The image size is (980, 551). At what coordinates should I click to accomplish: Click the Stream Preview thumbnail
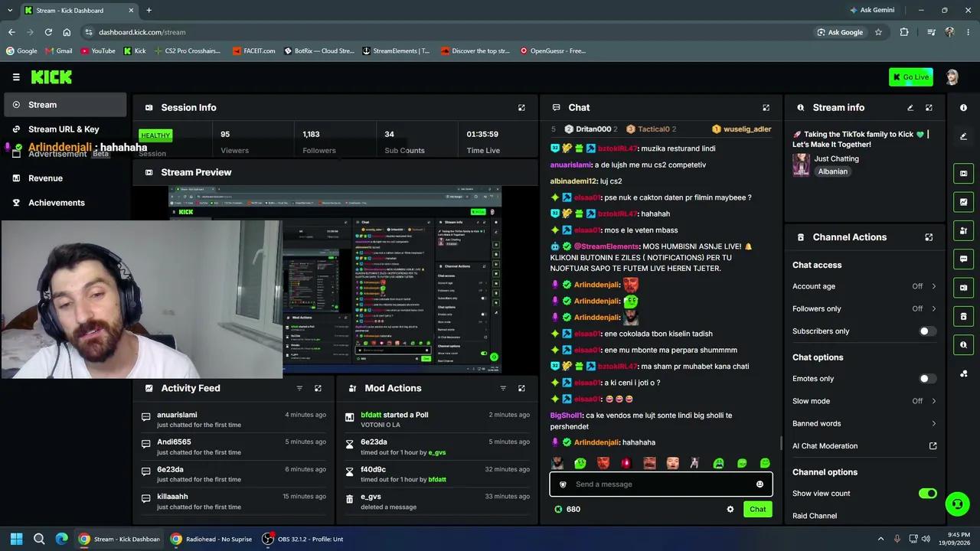point(335,279)
